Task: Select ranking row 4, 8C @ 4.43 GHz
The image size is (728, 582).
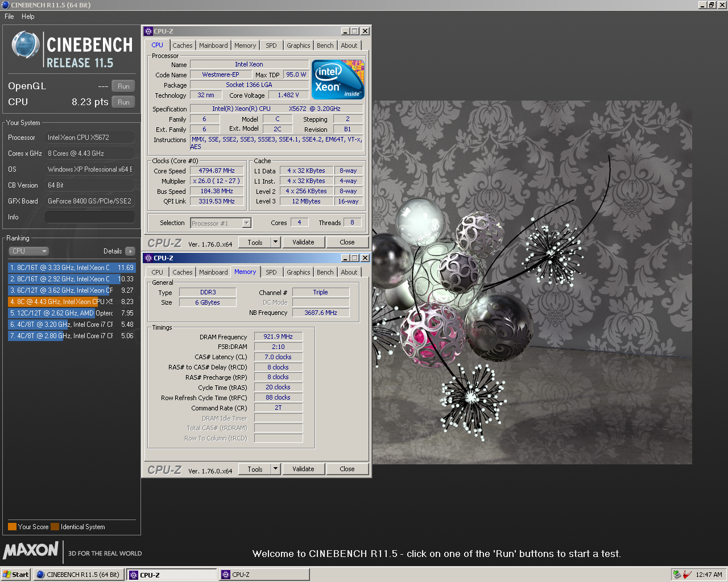Action: [x=72, y=302]
